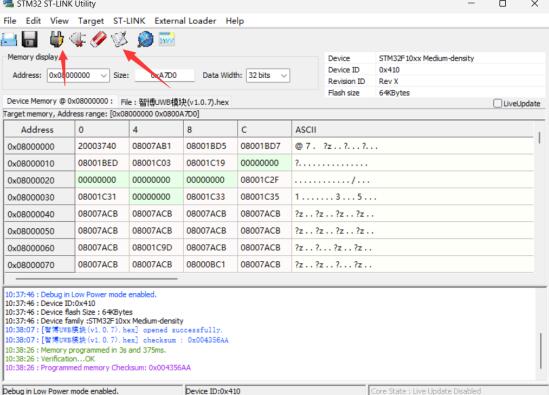The image size is (549, 395).
Task: Expand the Data Width dropdown
Action: 284,76
